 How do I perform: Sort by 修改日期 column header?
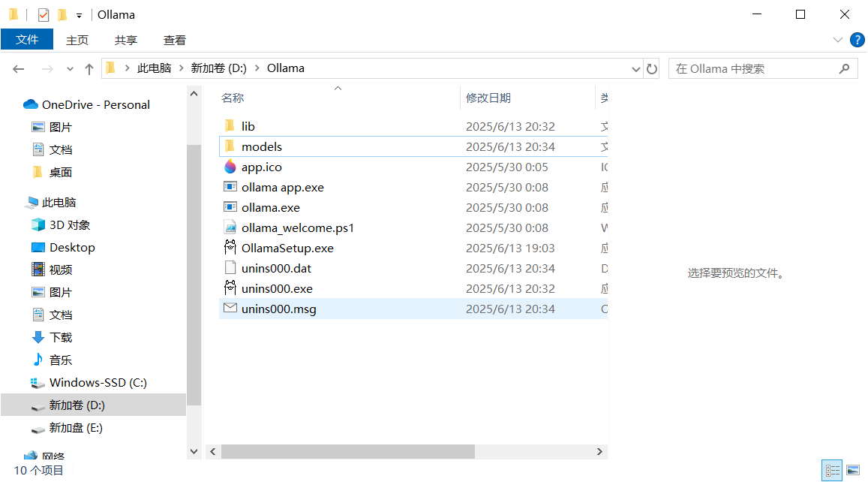pyautogui.click(x=488, y=98)
